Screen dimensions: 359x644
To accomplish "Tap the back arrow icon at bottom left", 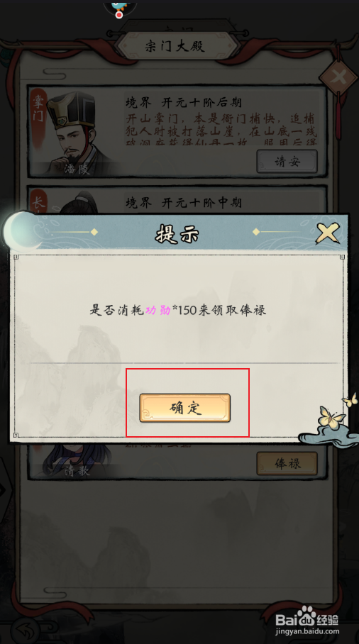I will (26, 629).
